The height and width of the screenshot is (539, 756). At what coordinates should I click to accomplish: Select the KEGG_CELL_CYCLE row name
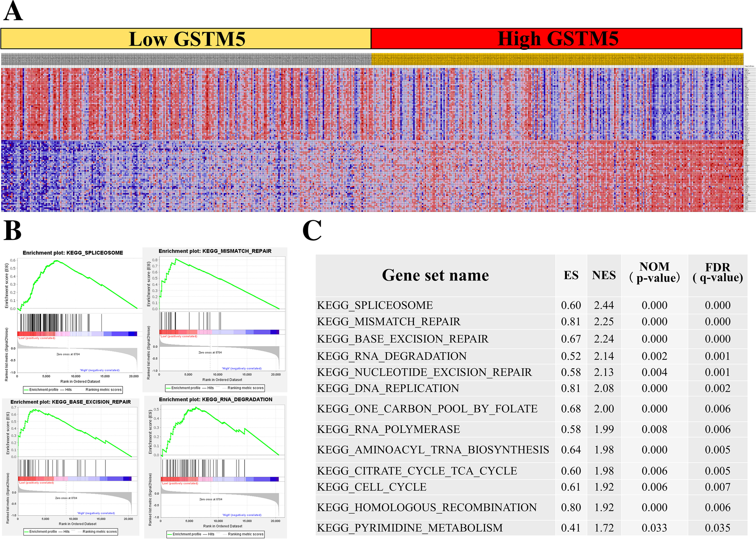[372, 487]
